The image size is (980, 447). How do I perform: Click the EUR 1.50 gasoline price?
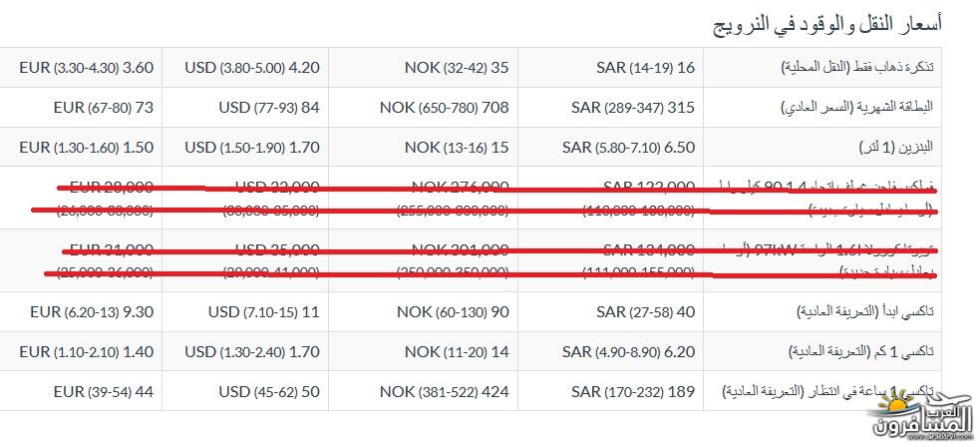tap(87, 148)
